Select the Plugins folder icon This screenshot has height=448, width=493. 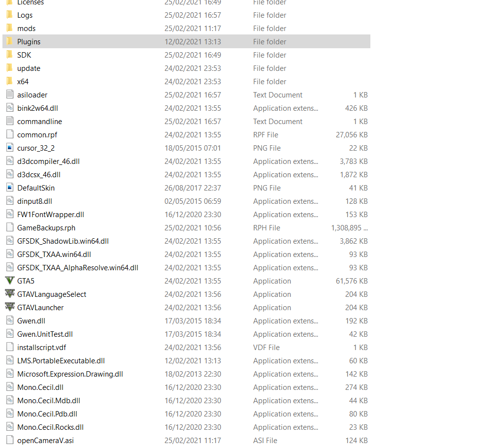[10, 41]
